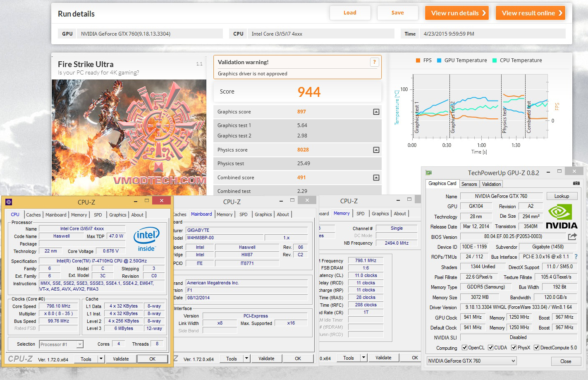Click the validation warning help question mark icon
This screenshot has width=588, height=380.
[x=374, y=62]
